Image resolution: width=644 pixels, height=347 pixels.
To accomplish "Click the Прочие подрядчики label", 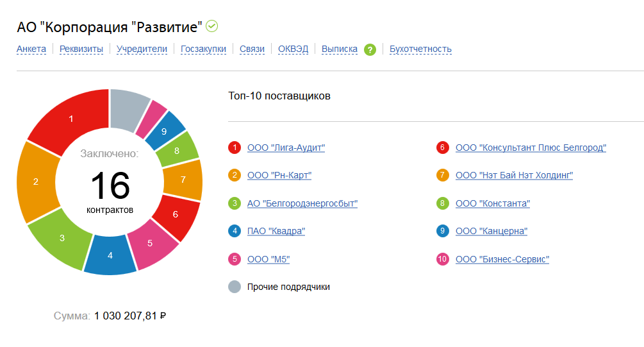I will pyautogui.click(x=288, y=287).
